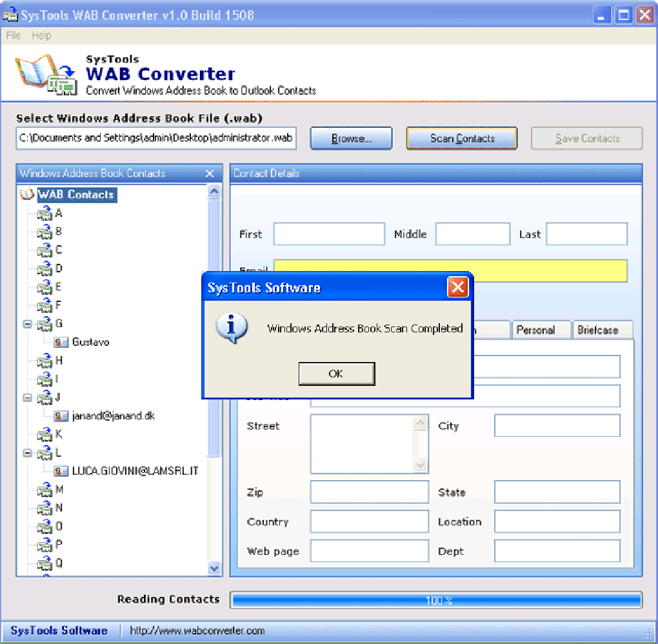
Task: Click the group icon for letter F
Action: coord(45,306)
